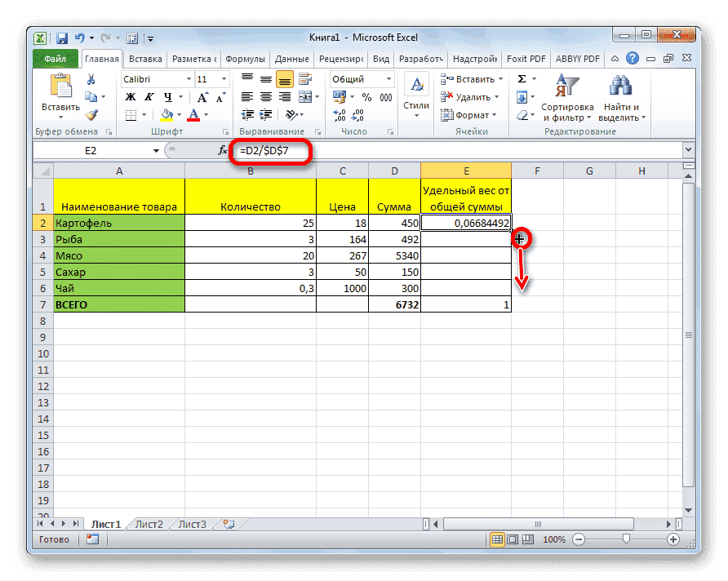Viewport: 728px width, 581px height.
Task: Switch to the Вставка ribbon tab
Action: point(144,58)
